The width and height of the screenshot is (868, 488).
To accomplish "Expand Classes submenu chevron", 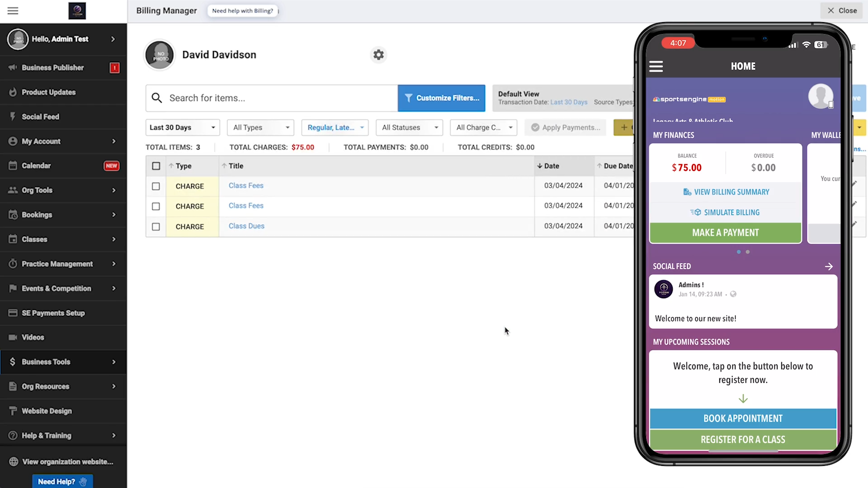I will tap(113, 239).
